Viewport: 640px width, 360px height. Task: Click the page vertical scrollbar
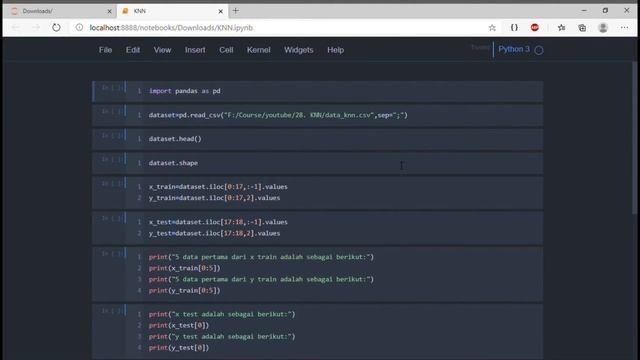click(634, 137)
